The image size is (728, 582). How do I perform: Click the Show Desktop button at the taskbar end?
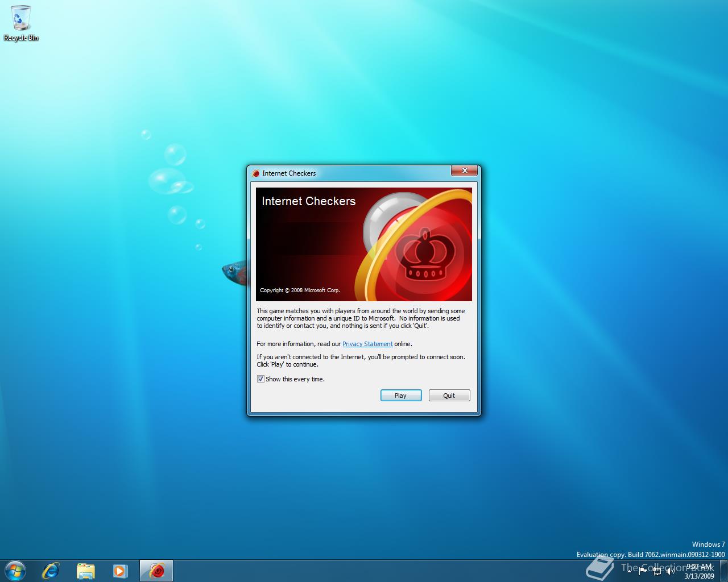click(x=723, y=571)
